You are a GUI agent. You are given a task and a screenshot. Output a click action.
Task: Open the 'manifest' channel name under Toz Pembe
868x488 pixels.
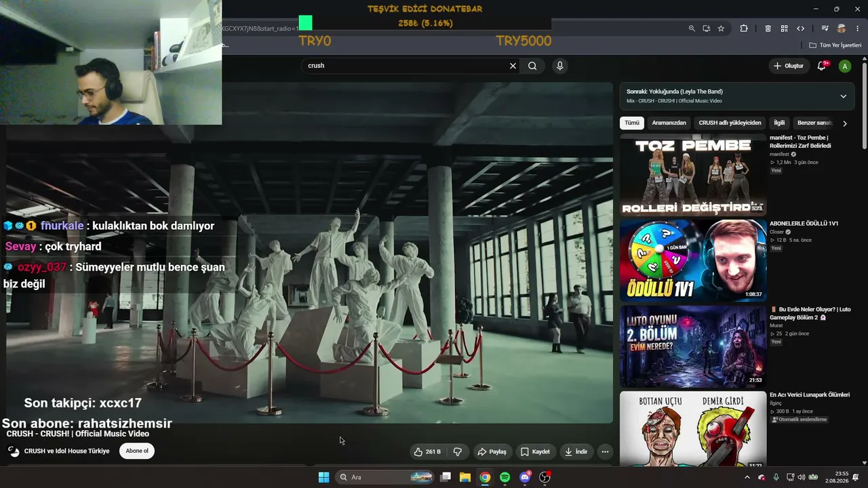[779, 154]
